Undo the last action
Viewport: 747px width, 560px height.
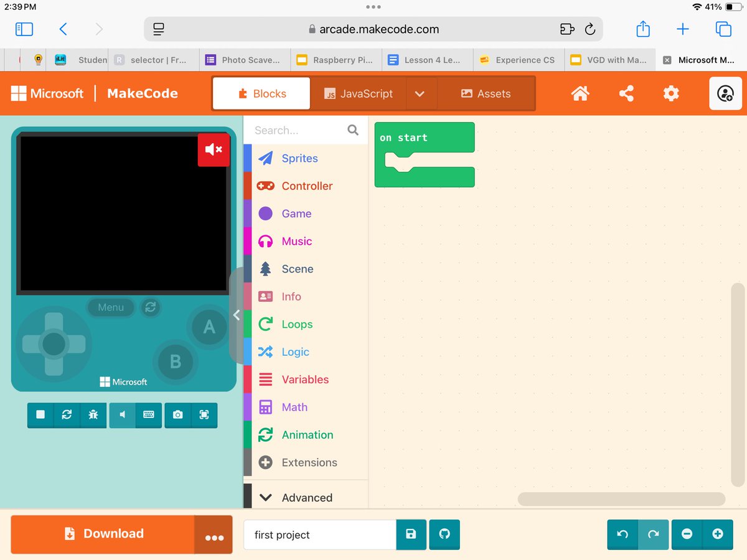click(x=622, y=534)
